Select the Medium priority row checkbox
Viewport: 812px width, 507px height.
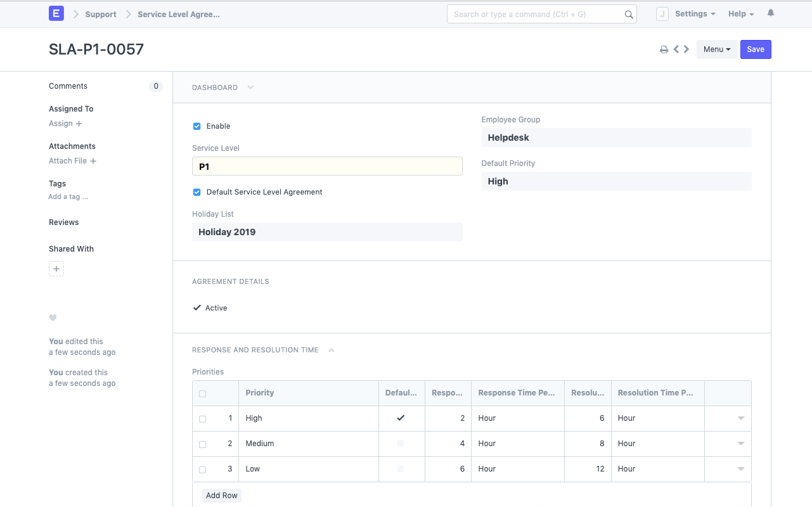(x=203, y=444)
